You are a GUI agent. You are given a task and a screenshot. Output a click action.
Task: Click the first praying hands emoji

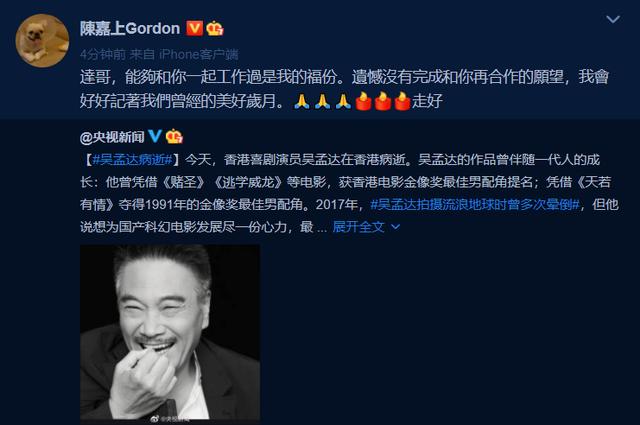(302, 101)
